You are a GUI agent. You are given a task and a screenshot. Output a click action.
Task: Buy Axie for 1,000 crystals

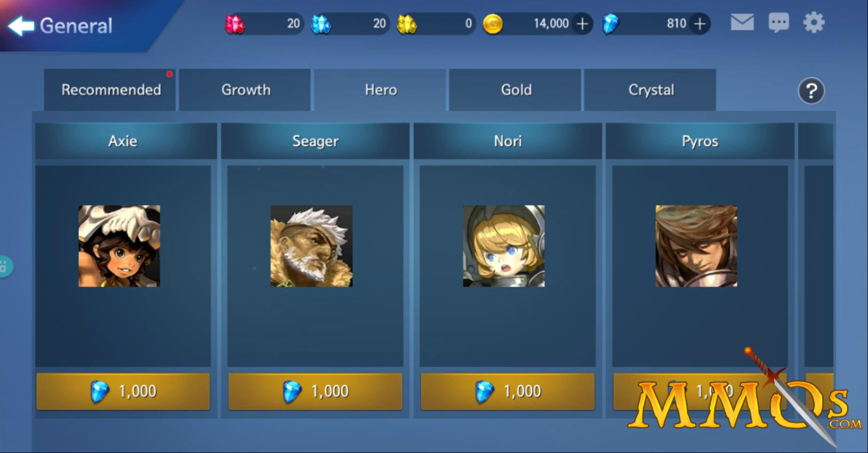point(123,391)
